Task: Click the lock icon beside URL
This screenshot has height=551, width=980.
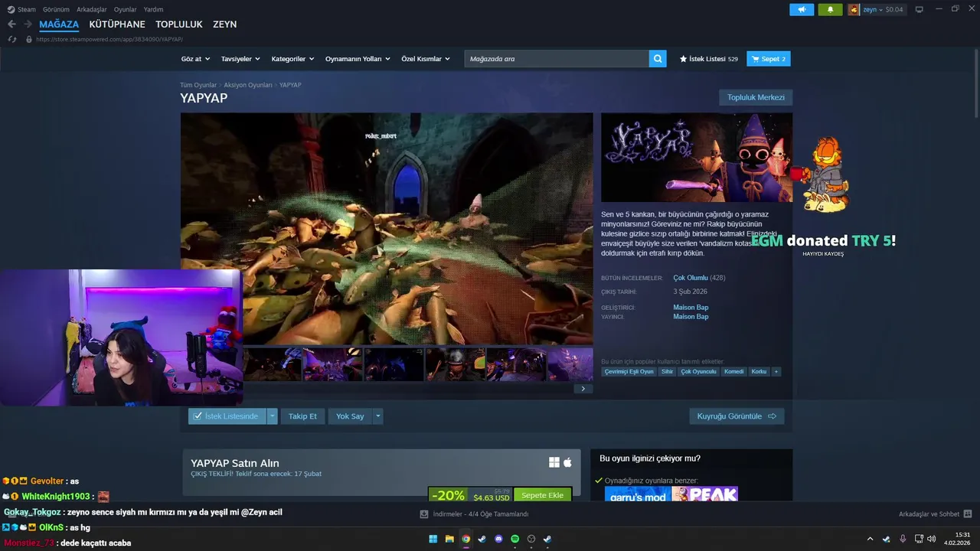Action: (x=29, y=39)
